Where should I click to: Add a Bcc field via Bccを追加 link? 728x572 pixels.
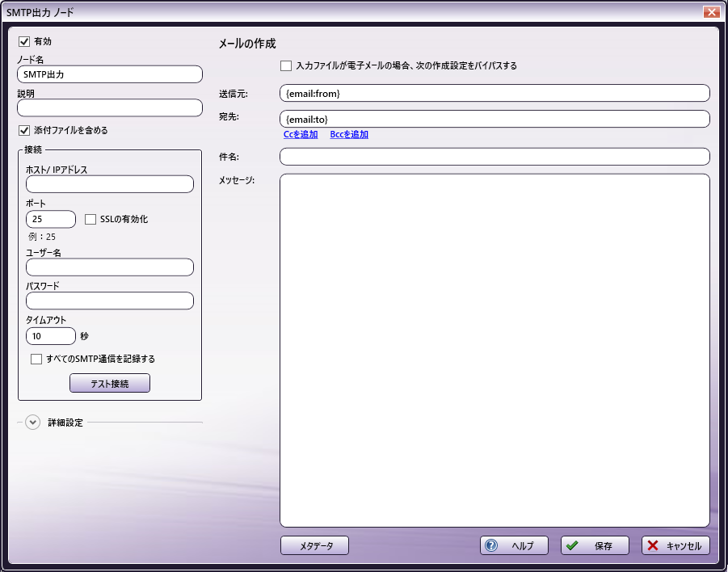(349, 135)
